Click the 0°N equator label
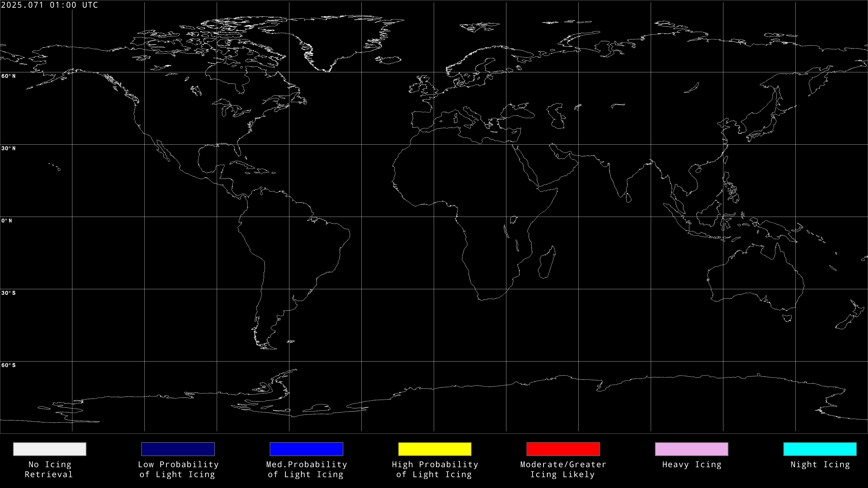This screenshot has width=868, height=488. (7, 221)
